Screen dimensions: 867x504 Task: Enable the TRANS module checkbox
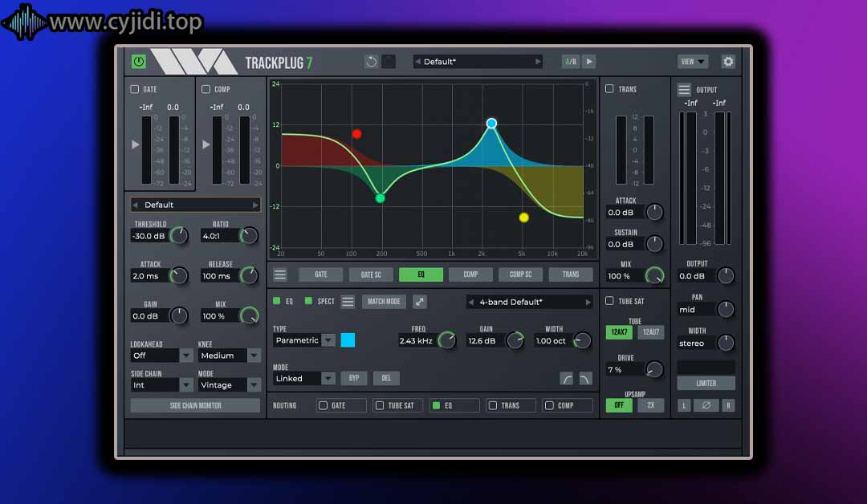[609, 88]
